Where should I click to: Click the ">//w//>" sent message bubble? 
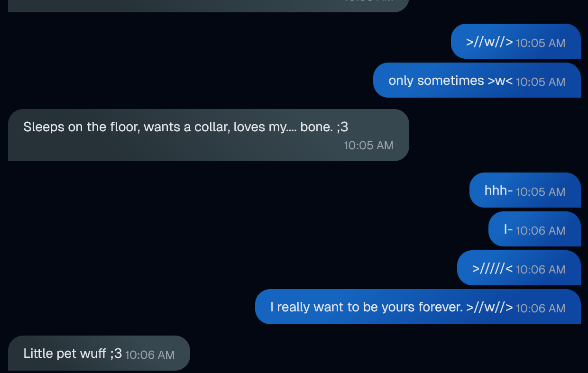[489, 42]
